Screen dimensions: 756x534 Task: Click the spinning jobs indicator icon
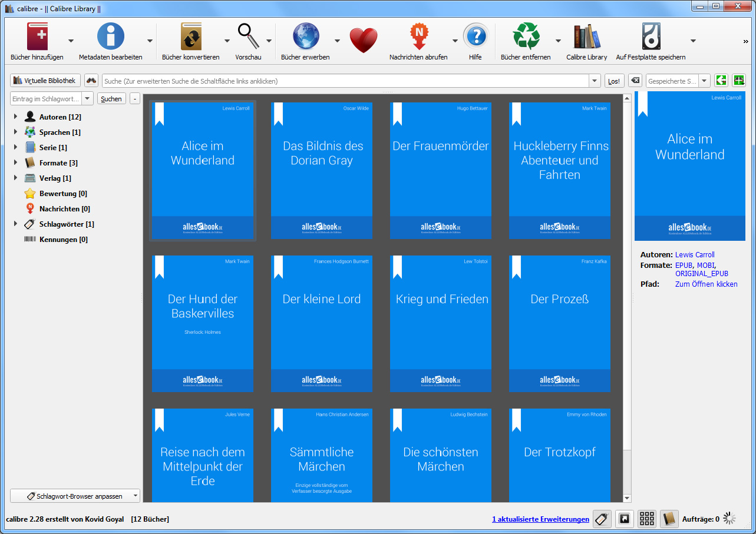(729, 519)
